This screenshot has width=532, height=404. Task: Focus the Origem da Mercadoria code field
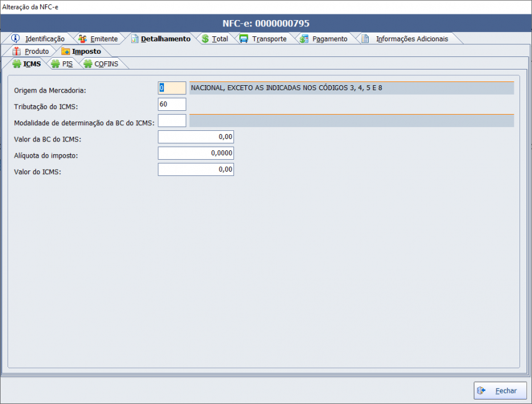(172, 88)
